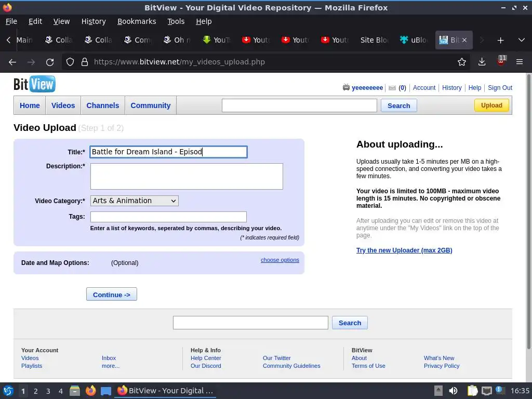Show the list all tabs dropdown
This screenshot has width=532, height=399.
(x=522, y=40)
